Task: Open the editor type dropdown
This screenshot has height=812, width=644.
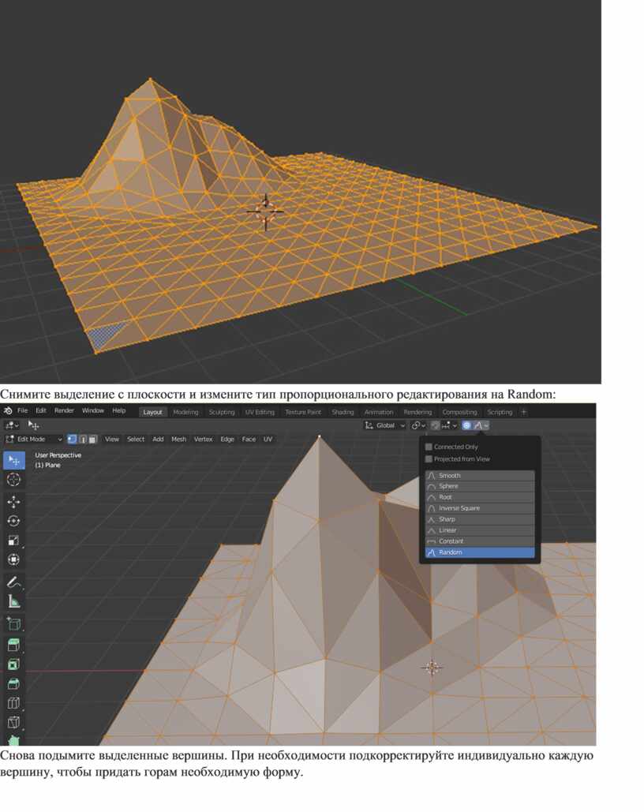Action: [x=11, y=425]
